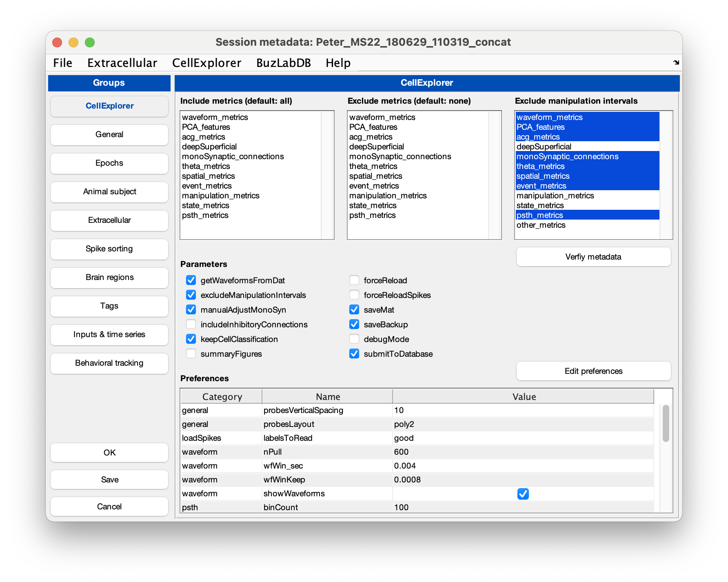Open the BuzLabDB menu
The width and height of the screenshot is (728, 582).
tap(284, 63)
